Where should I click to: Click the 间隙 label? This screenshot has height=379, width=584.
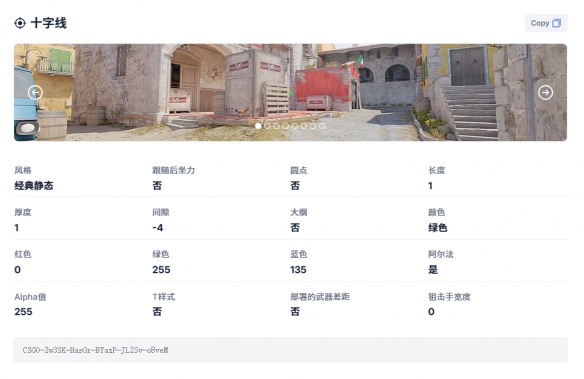[x=161, y=213]
